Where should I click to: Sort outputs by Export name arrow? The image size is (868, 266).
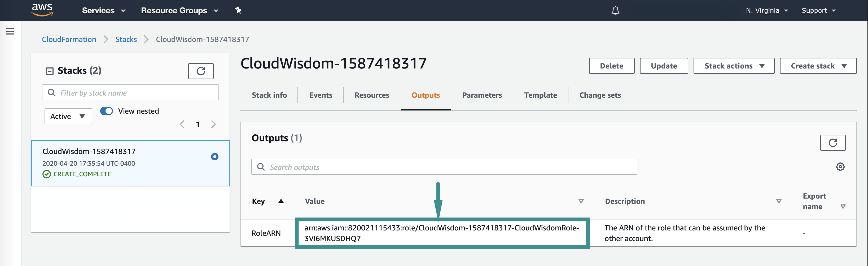click(x=843, y=207)
